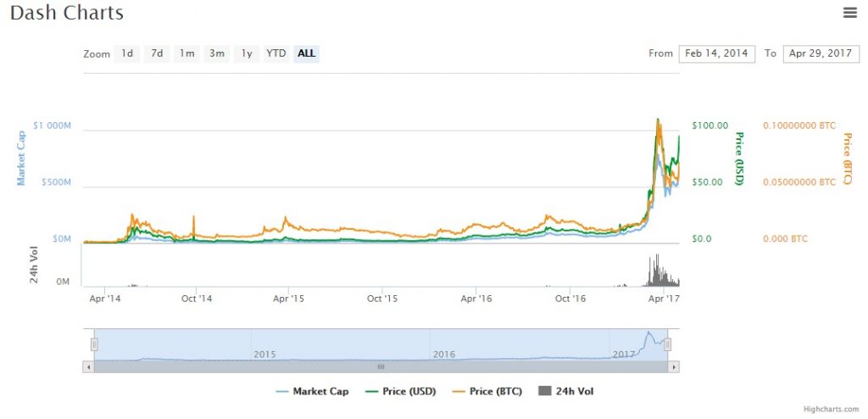The image size is (868, 419).
Task: Click the 2016 label in the navigator
Action: [444, 355]
